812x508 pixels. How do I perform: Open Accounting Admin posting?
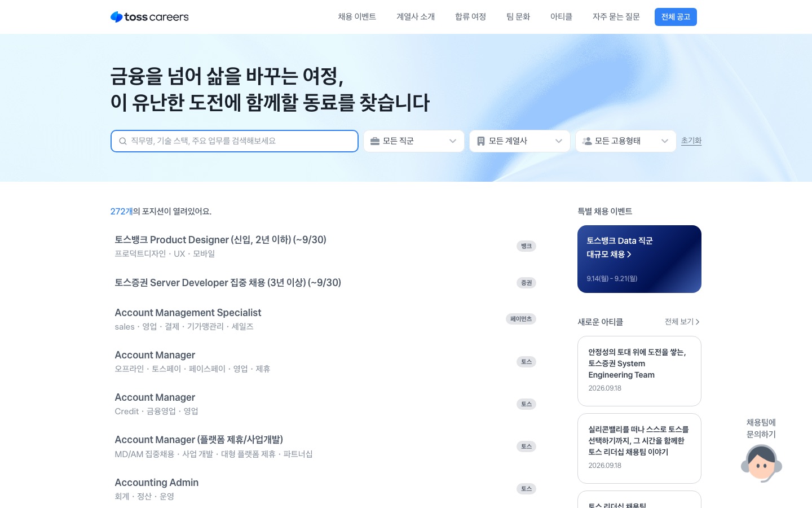pyautogui.click(x=325, y=489)
